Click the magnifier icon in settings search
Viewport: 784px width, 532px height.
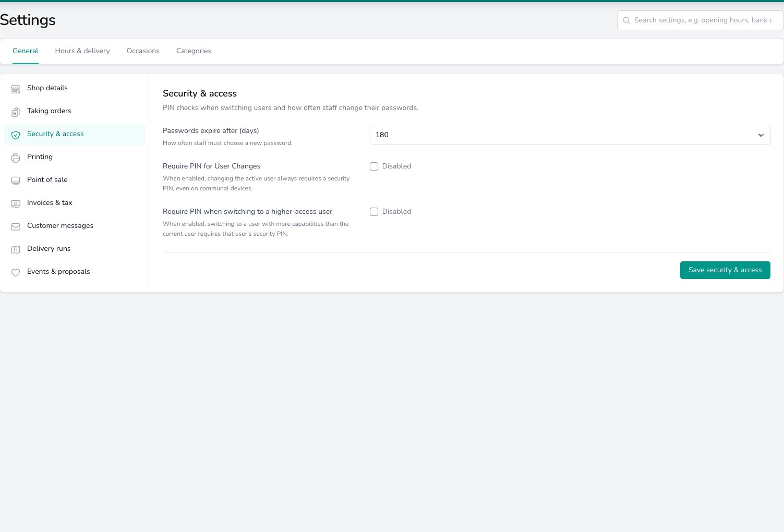pyautogui.click(x=626, y=20)
